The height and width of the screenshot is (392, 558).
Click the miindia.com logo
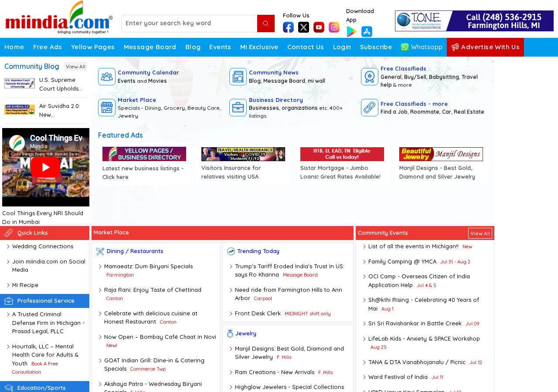pos(59,18)
